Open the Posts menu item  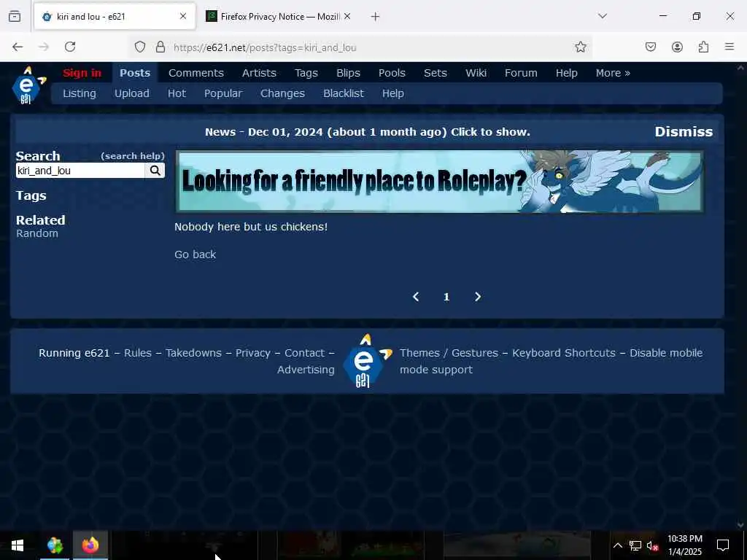[x=135, y=73]
